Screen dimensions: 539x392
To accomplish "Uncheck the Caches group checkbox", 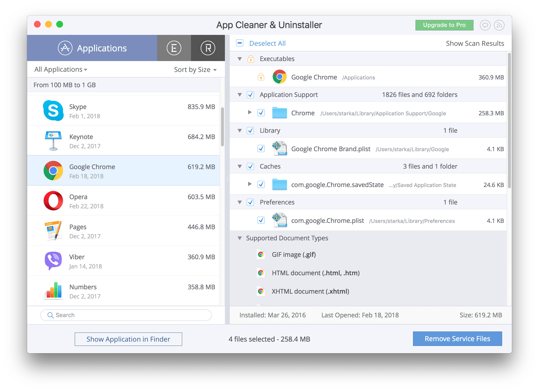I will tap(250, 166).
